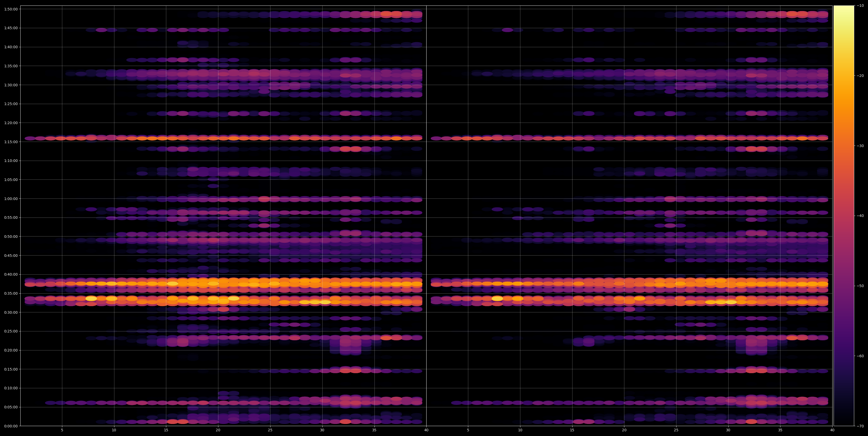Click x-axis tick 35 of the left plot
Viewport: 868px width, 436px height.
374,430
